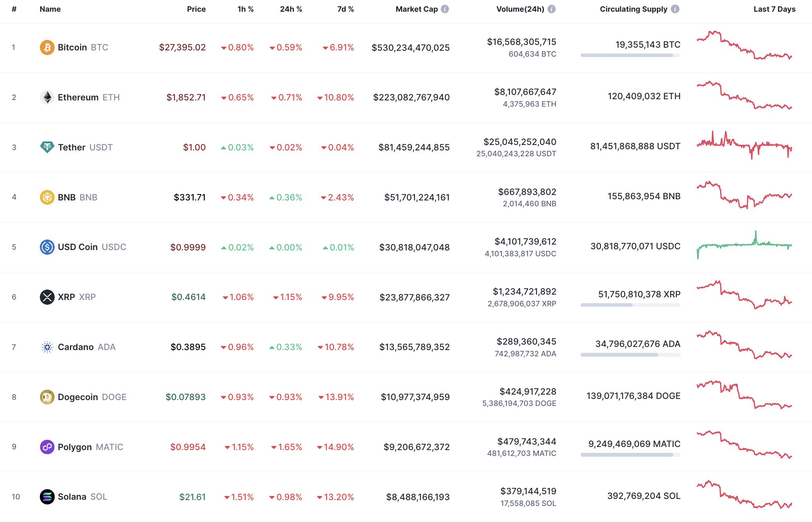Select the Polygon MATIC icon
Viewport: 812px width, 522px height.
point(47,447)
